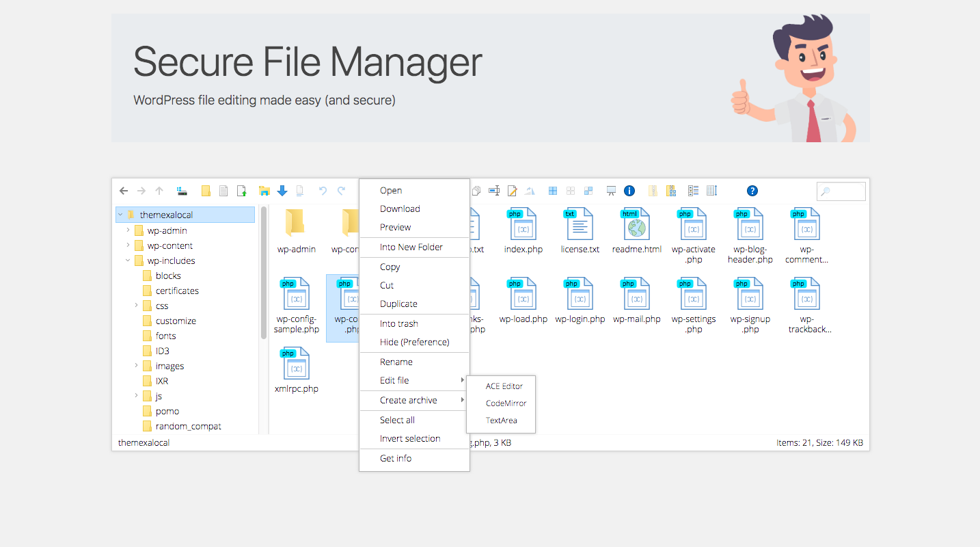Select Hide (Preference) menu entry
The width and height of the screenshot is (980, 547).
click(414, 342)
